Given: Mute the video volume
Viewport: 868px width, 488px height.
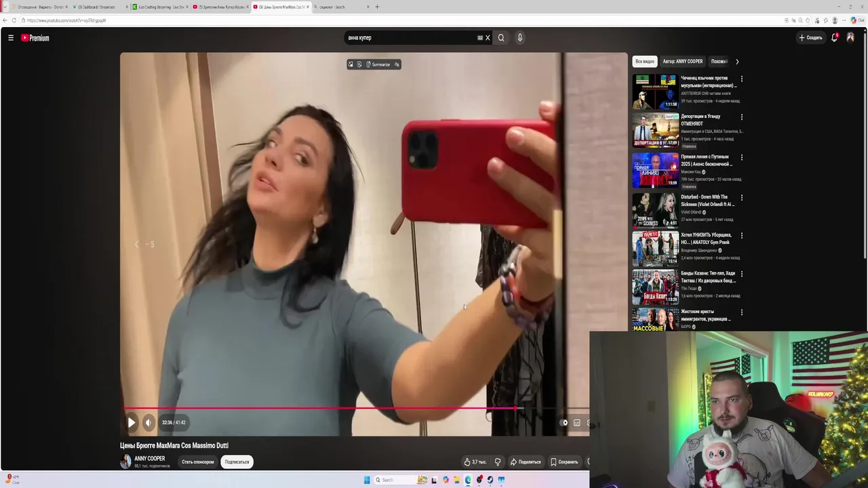Looking at the screenshot, I should (x=149, y=422).
